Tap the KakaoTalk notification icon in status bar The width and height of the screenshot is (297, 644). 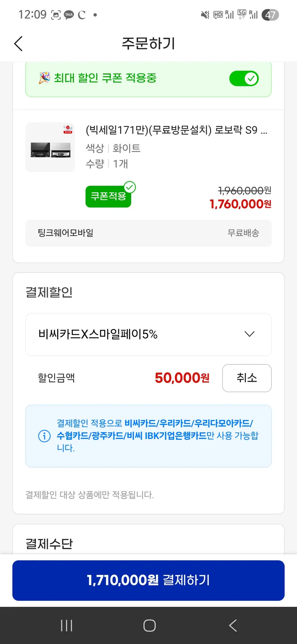(69, 15)
